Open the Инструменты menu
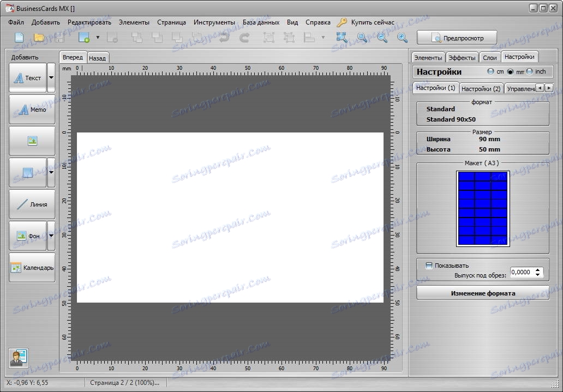The height and width of the screenshot is (392, 563). click(214, 22)
